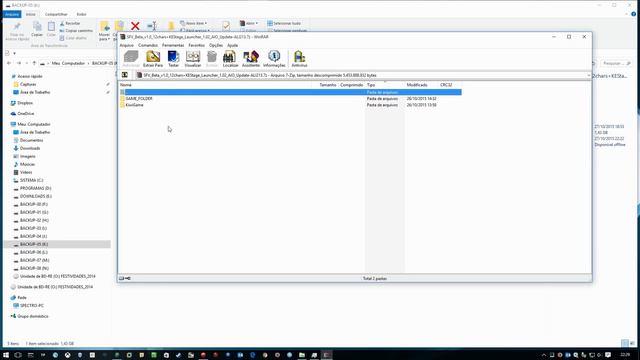
Task: Open the quick access toolbar dropdown arrow
Action: [14, 53]
